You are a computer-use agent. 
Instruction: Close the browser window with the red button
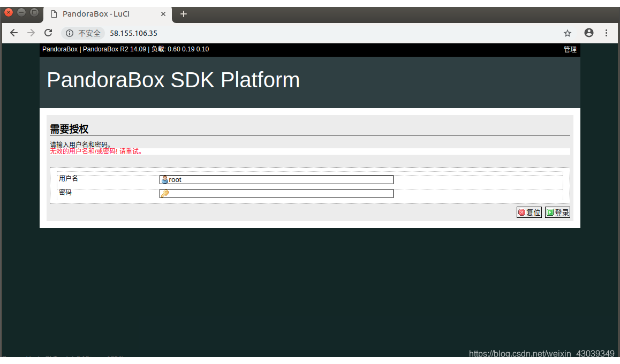click(x=9, y=13)
